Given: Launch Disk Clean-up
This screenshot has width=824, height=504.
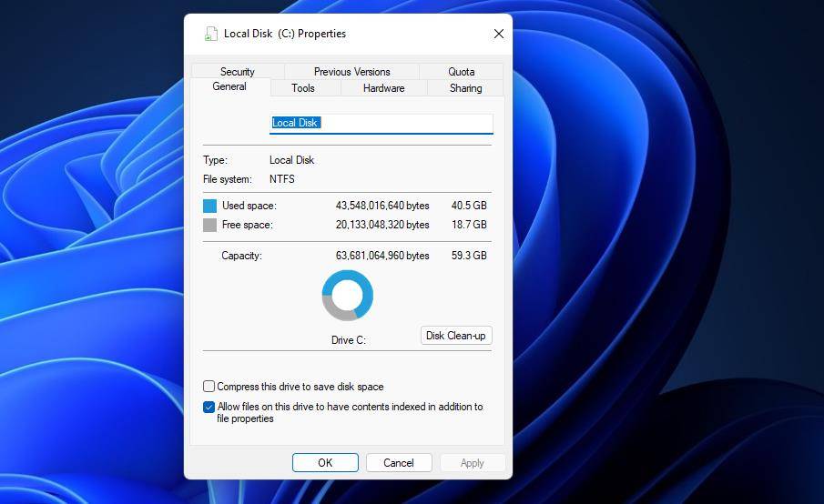Looking at the screenshot, I should [x=456, y=336].
